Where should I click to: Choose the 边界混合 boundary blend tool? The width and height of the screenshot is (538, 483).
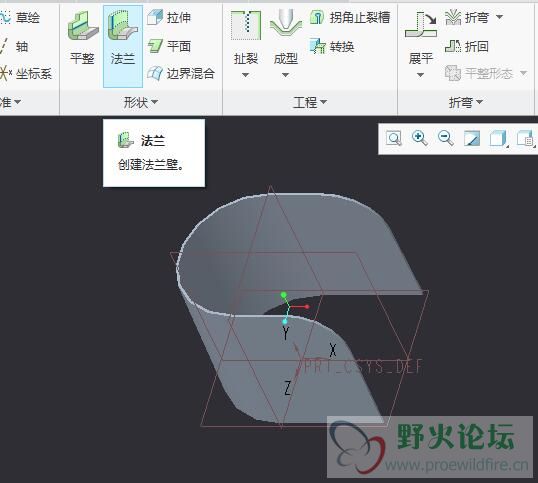tap(181, 73)
